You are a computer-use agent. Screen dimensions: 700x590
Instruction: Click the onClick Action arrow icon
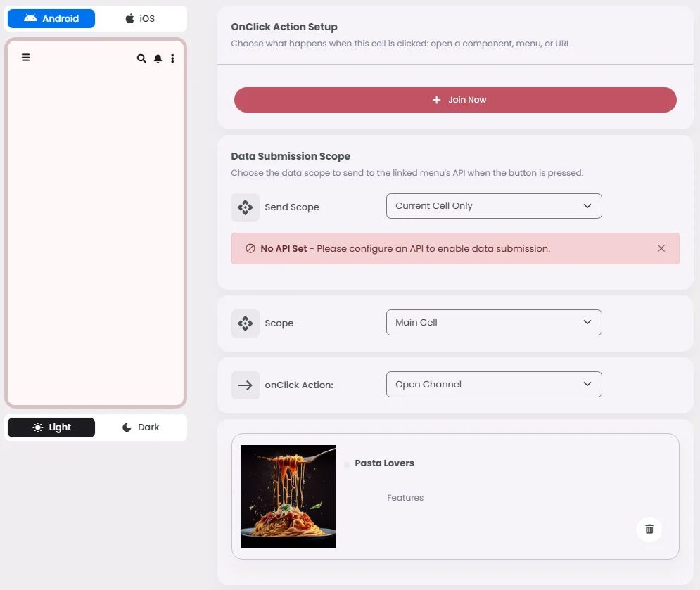pyautogui.click(x=245, y=385)
